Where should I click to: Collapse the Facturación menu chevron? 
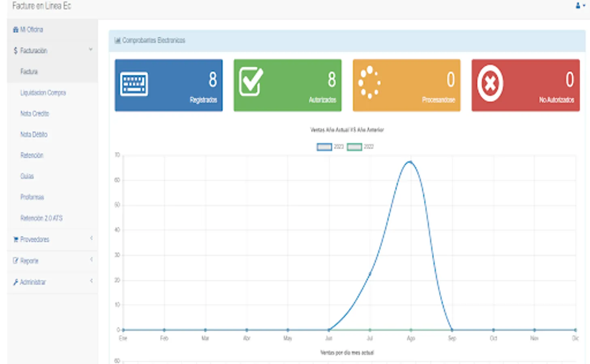pos(91,49)
